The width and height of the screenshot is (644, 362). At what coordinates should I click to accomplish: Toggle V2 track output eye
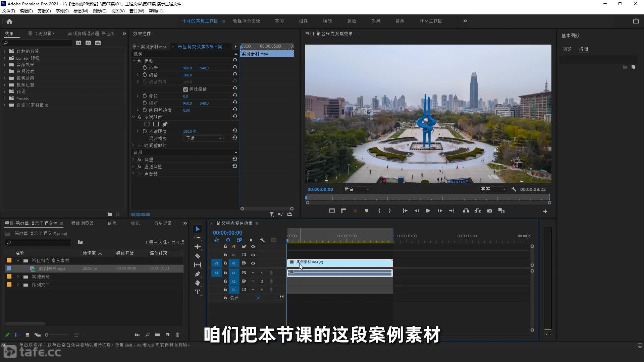point(253,255)
